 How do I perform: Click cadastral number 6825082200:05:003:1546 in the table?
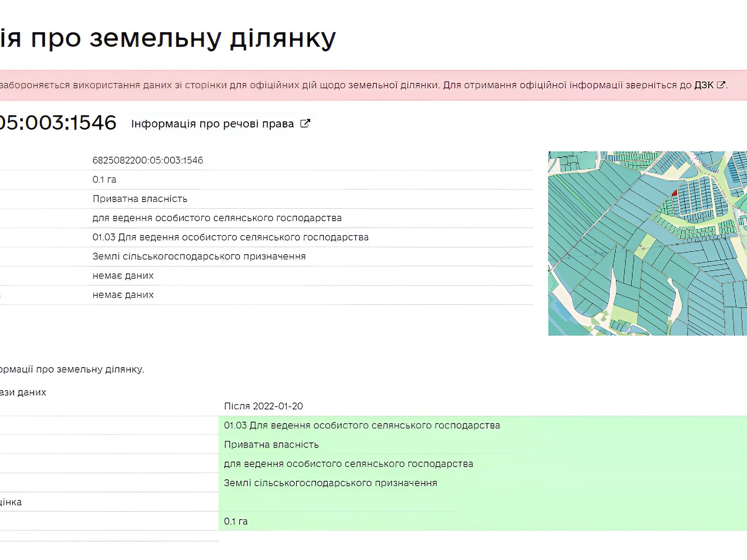point(148,161)
